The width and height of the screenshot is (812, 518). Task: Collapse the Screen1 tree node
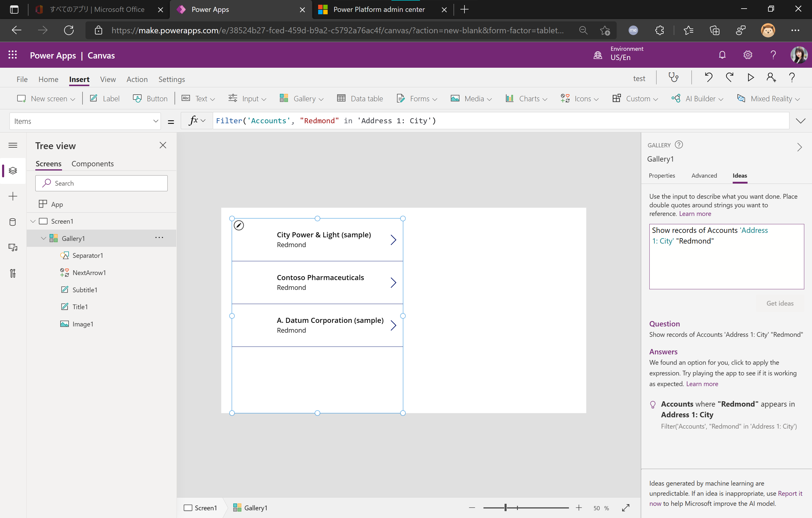pos(33,221)
